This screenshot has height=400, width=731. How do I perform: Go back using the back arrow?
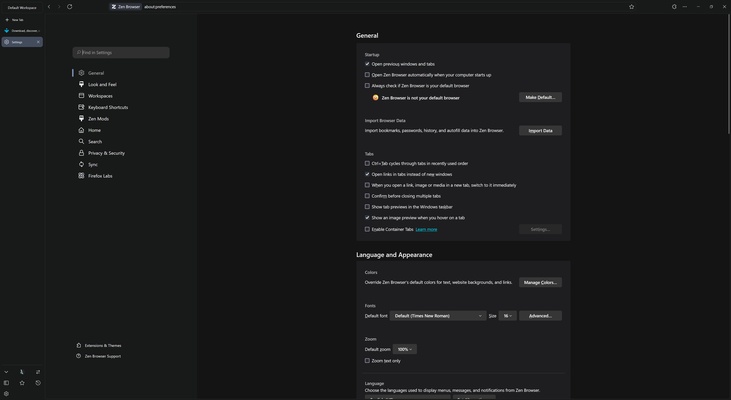click(x=49, y=7)
